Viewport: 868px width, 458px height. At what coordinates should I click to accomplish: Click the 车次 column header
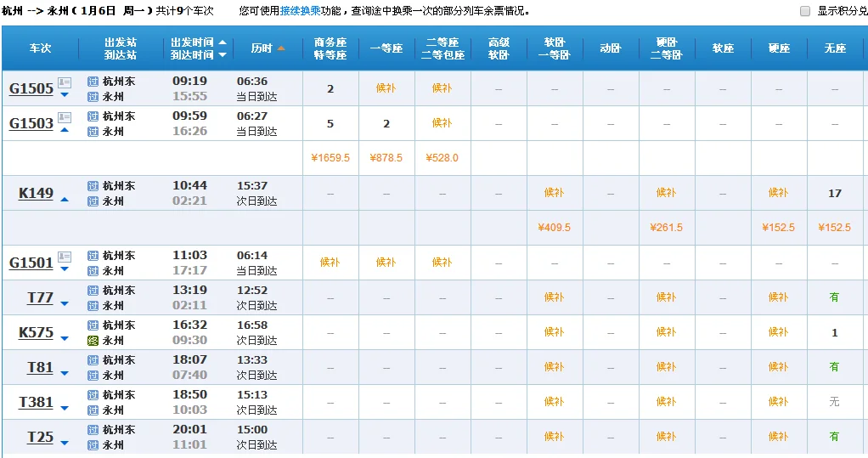tap(41, 48)
